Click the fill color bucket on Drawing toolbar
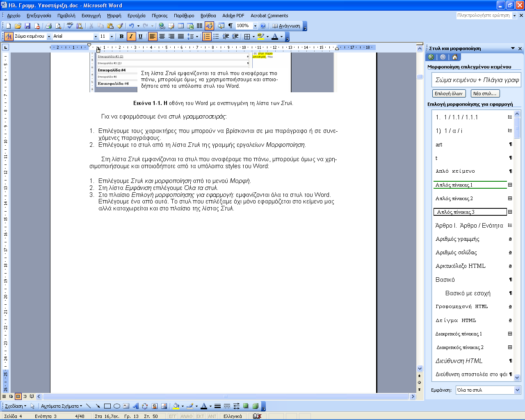The height and width of the screenshot is (420, 525). click(x=176, y=406)
